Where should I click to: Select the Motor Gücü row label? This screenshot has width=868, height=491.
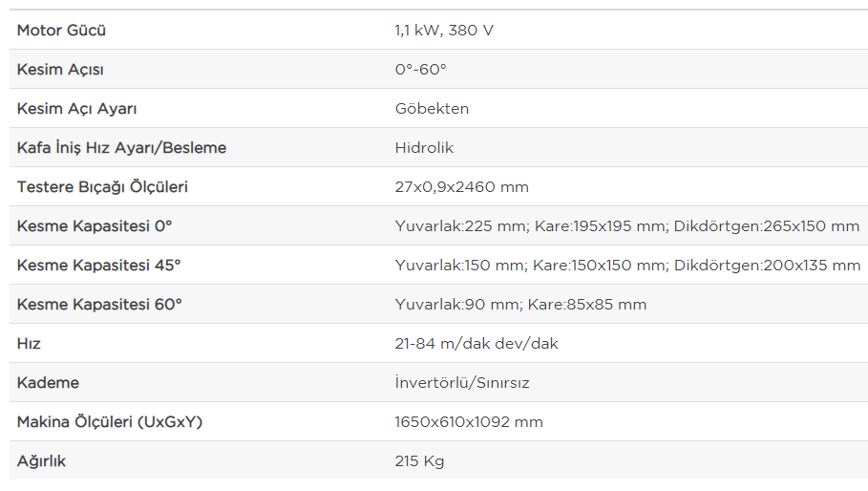[x=61, y=30]
